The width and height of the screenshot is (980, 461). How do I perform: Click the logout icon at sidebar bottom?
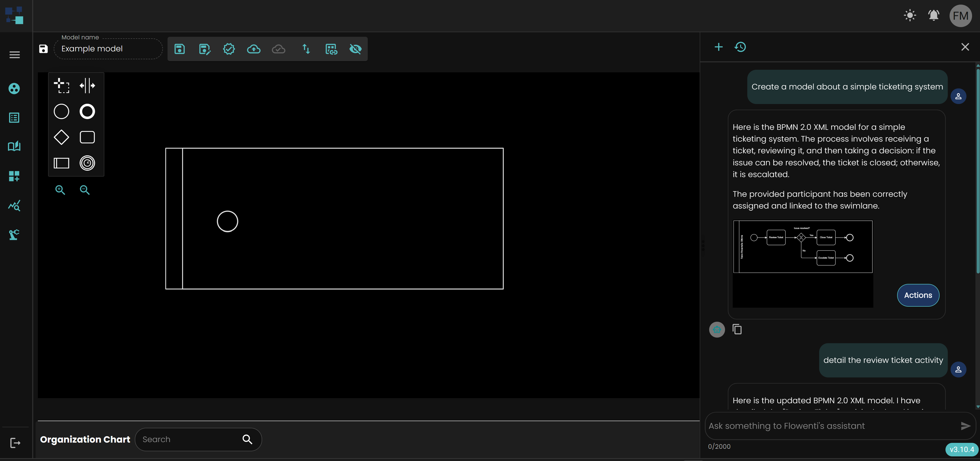[15, 443]
